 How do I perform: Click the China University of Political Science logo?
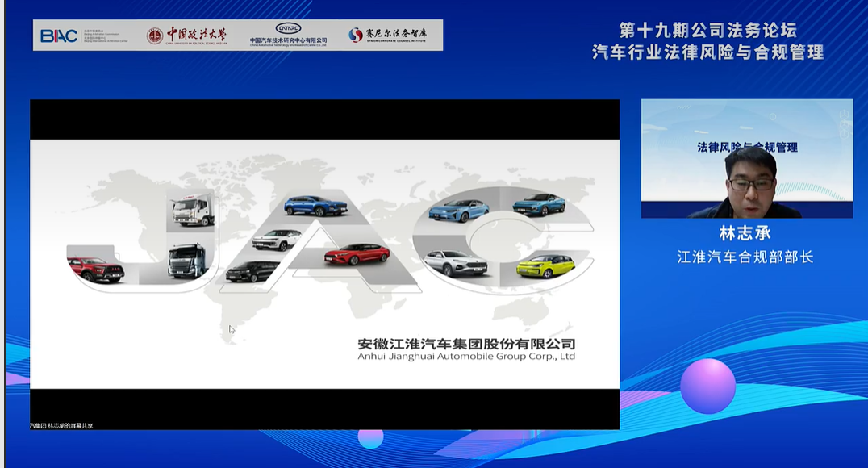point(187,36)
